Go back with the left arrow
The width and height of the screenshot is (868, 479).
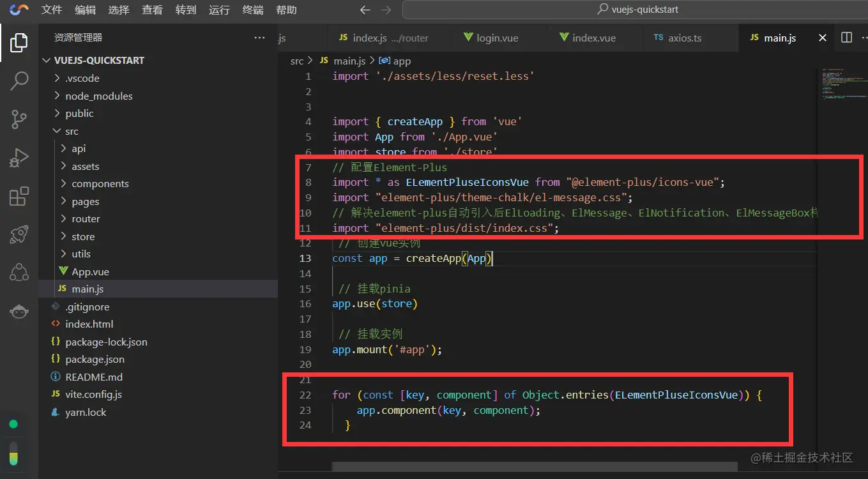[365, 10]
